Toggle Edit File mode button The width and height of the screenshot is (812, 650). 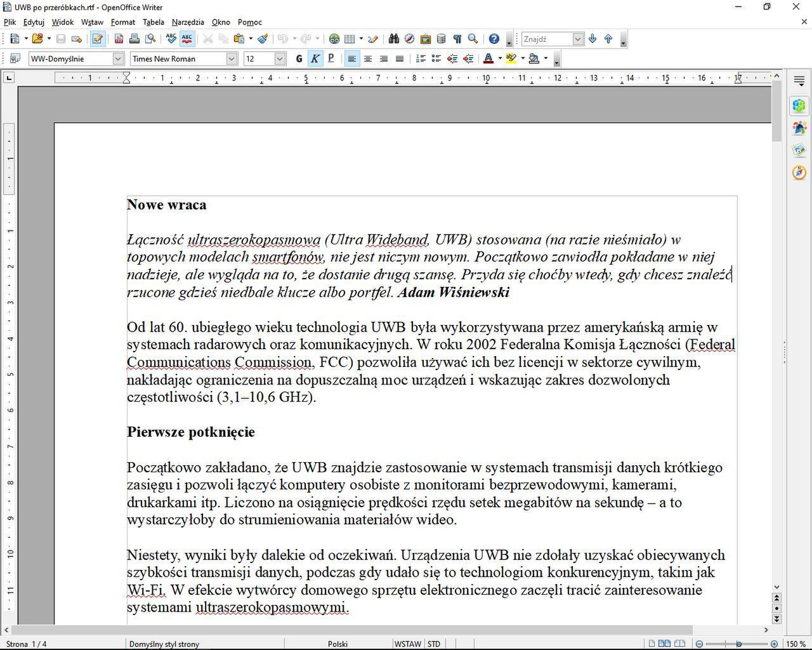pos(97,39)
